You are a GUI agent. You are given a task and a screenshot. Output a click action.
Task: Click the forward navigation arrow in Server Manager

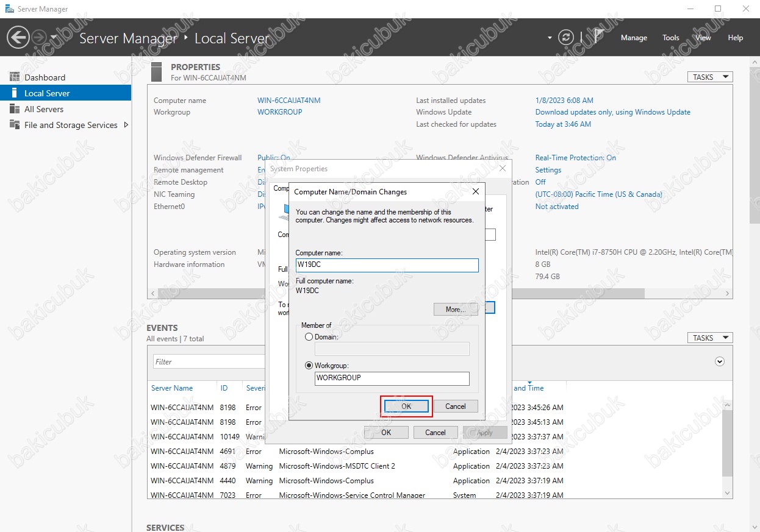click(39, 38)
